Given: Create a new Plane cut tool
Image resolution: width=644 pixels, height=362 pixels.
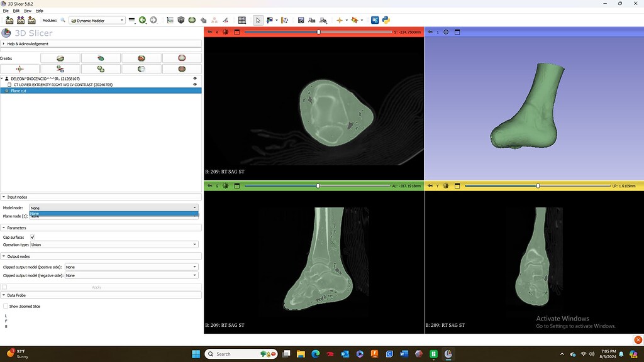Looking at the screenshot, I should (x=61, y=69).
